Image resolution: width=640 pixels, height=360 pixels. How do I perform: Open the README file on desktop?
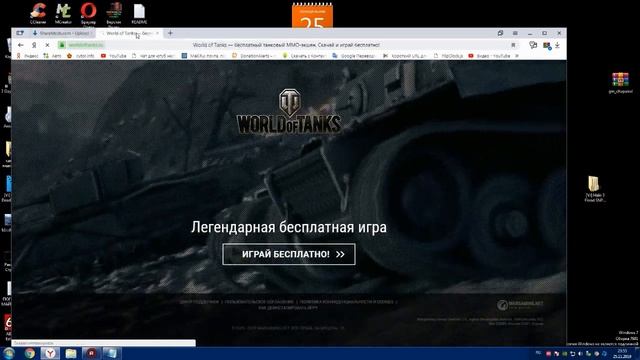139,13
